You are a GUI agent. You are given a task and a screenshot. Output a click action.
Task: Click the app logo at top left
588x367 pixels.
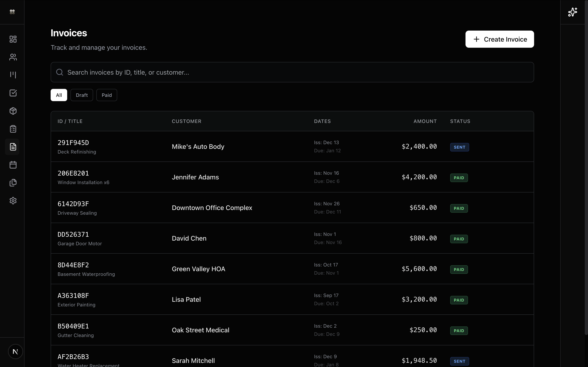(x=12, y=12)
